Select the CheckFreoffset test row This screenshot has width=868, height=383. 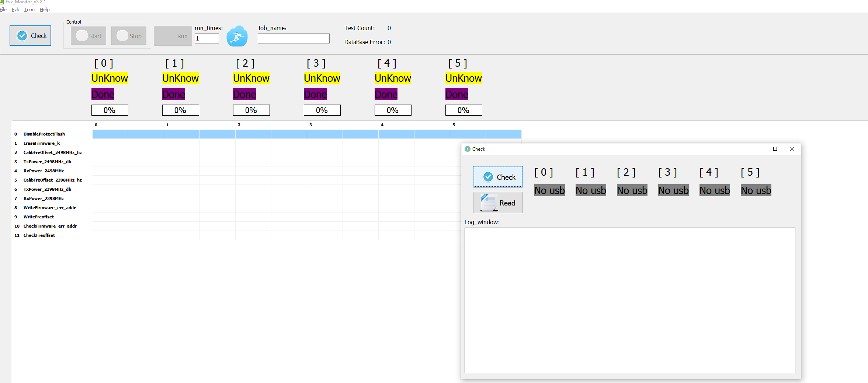click(x=39, y=235)
